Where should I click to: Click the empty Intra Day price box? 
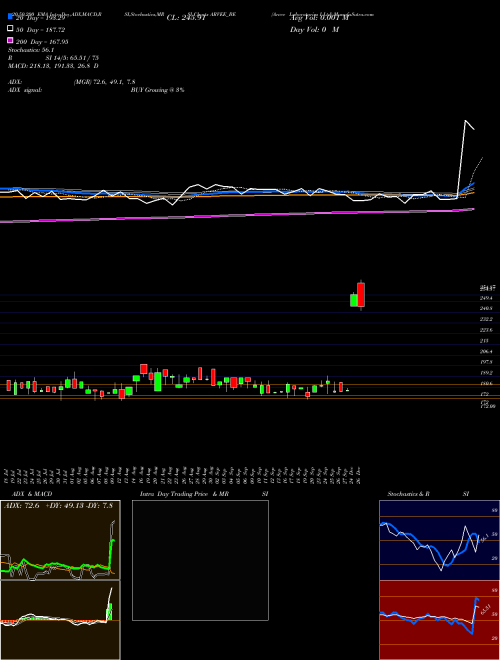[x=200, y=560]
